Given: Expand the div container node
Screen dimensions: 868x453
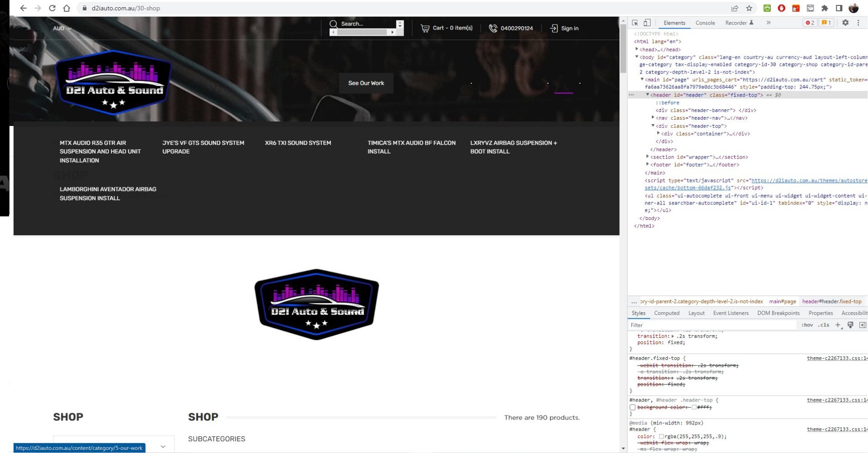Looking at the screenshot, I should [x=658, y=133].
